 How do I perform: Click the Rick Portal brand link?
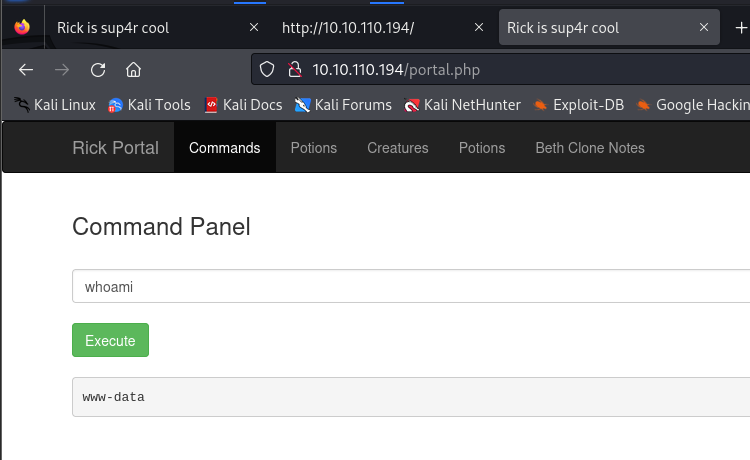(115, 148)
